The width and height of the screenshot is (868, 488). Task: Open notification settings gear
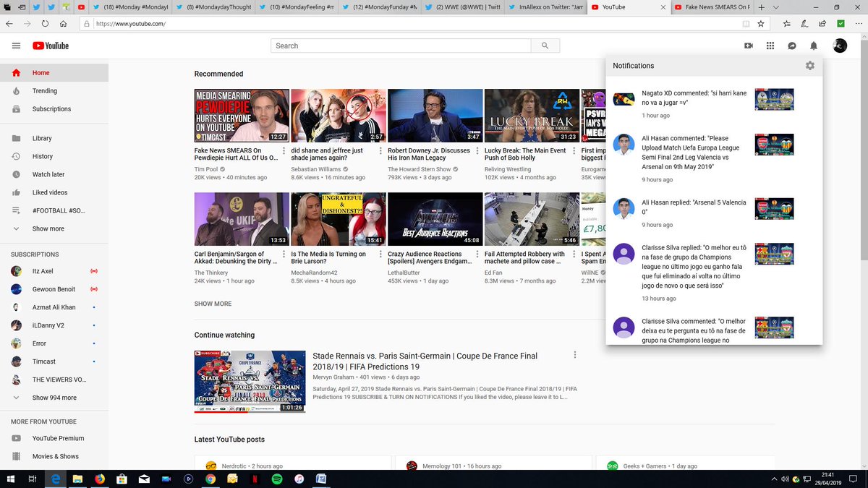click(809, 66)
